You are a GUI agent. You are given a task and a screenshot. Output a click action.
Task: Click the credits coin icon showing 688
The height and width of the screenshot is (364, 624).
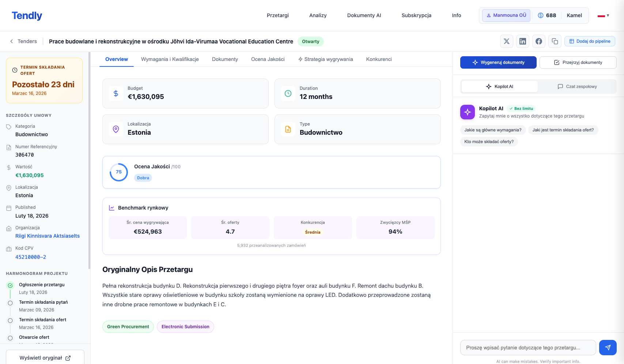point(540,15)
